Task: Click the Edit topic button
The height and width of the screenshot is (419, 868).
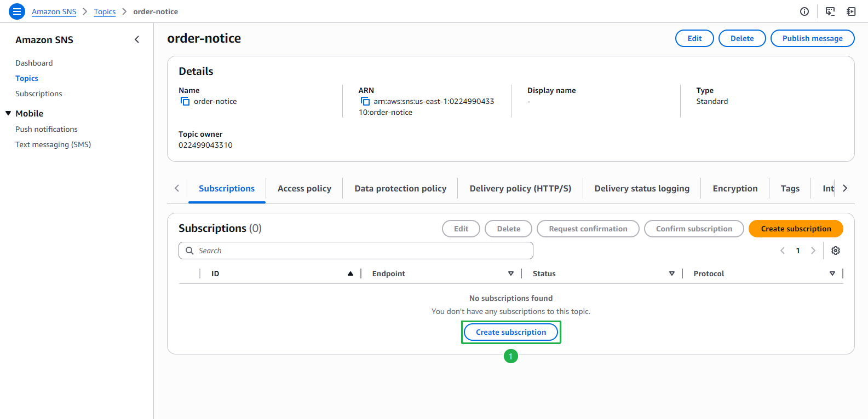Action: 694,38
